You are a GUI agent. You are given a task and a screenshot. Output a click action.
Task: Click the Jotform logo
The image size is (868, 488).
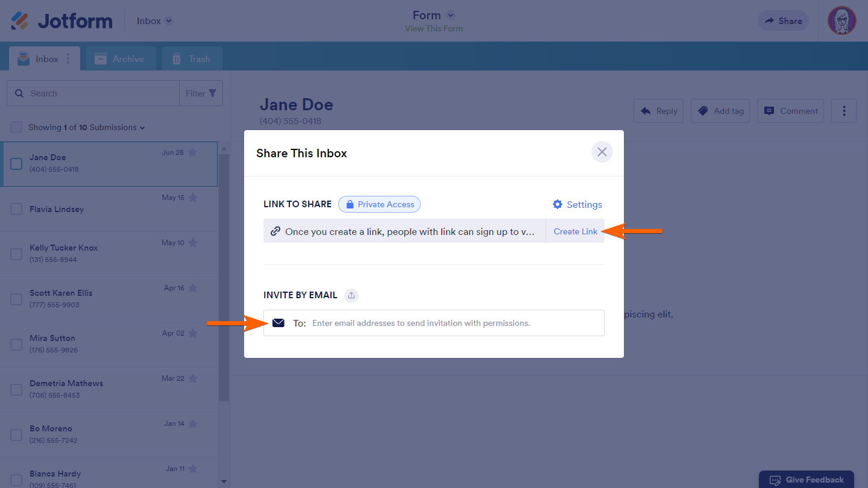click(61, 21)
